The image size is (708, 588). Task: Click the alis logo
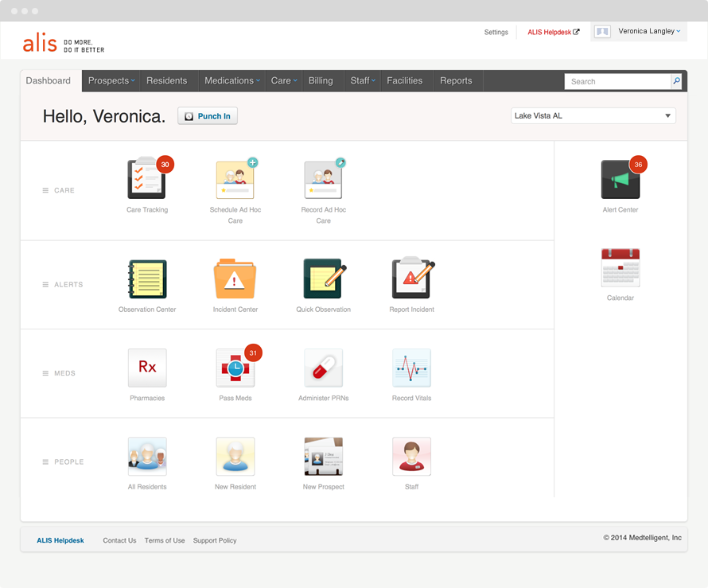point(40,42)
